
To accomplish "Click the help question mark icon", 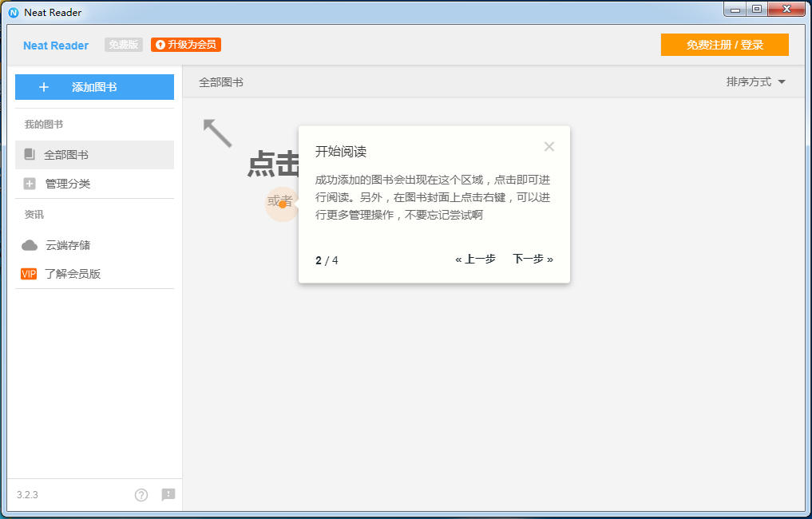I will click(141, 495).
